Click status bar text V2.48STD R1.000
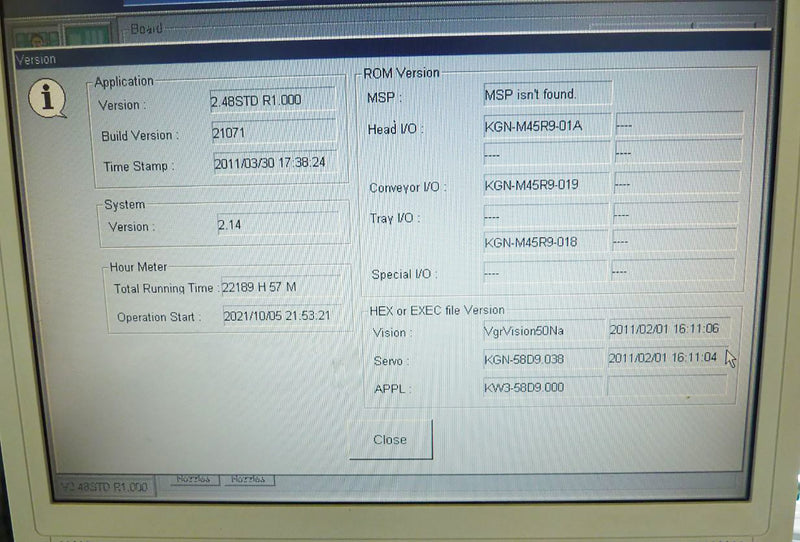The width and height of the screenshot is (800, 542). 104,487
